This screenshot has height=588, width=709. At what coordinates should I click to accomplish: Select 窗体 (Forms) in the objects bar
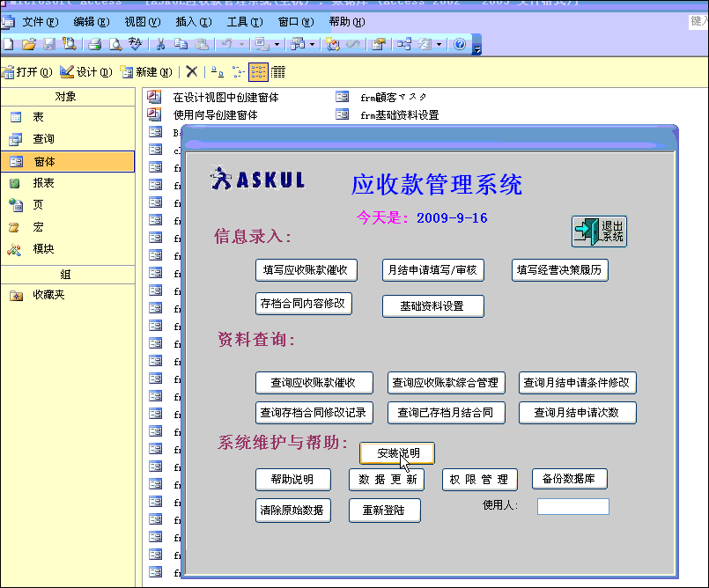click(68, 161)
